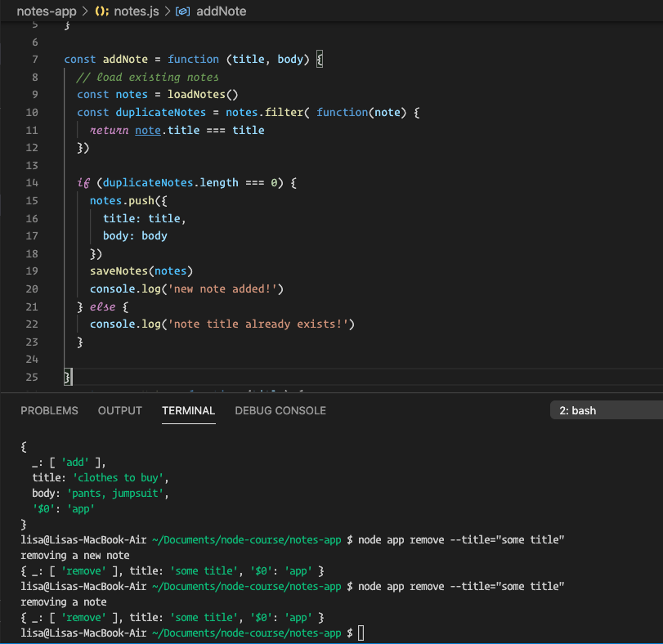Expand the chevron after notes-app breadcrumb

coord(85,11)
